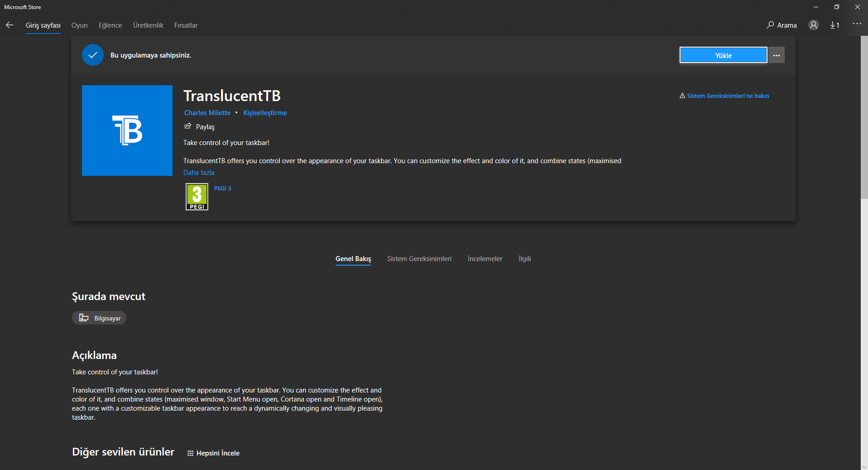Open the Charles Milette publisher link
This screenshot has width=868, height=470.
(x=207, y=113)
